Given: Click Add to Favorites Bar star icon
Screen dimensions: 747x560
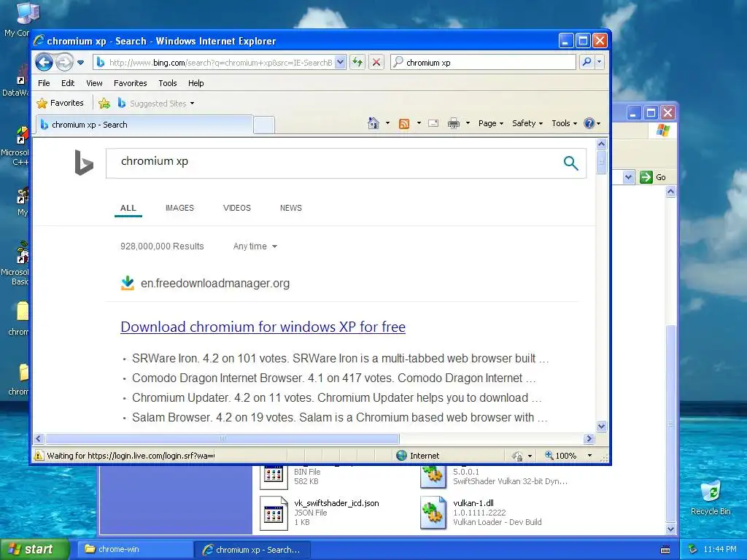Looking at the screenshot, I should [104, 104].
